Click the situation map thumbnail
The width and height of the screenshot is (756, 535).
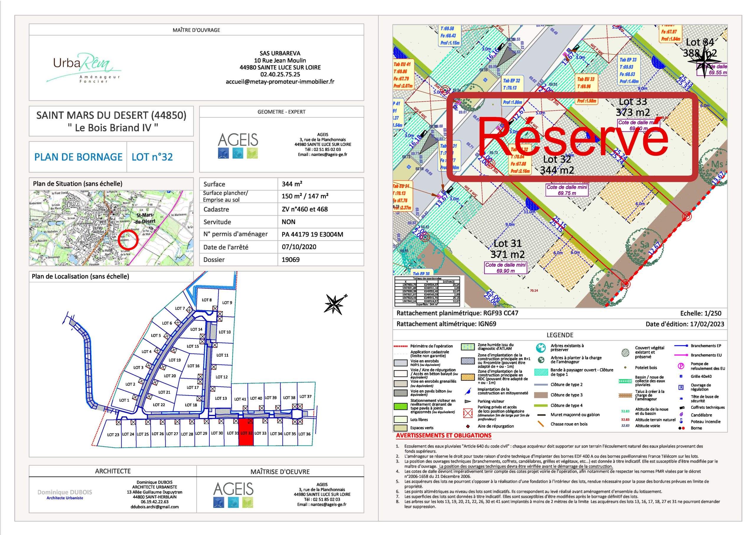[x=111, y=228]
